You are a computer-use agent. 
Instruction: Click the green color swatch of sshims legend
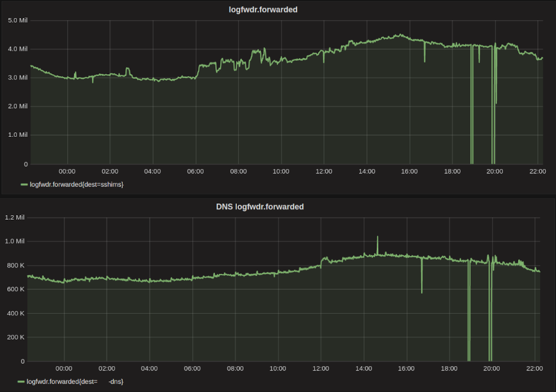[24, 185]
